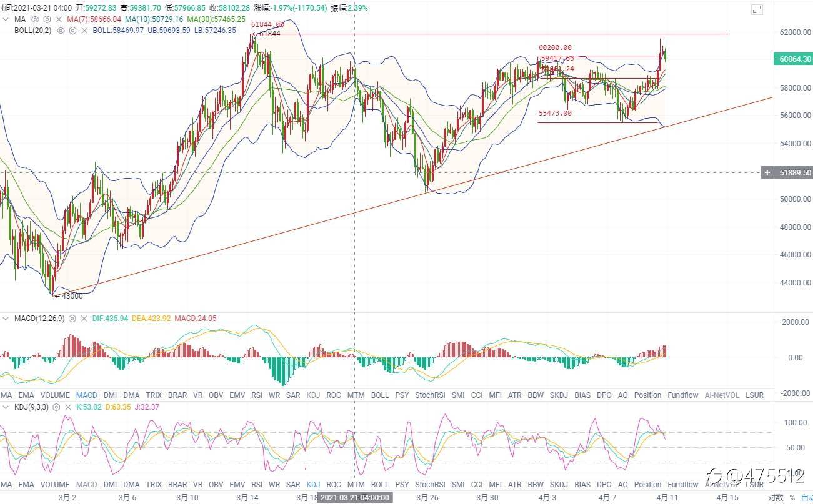The image size is (813, 504).
Task: Select the SMI tab in the KDJ panel row
Action: point(458,485)
